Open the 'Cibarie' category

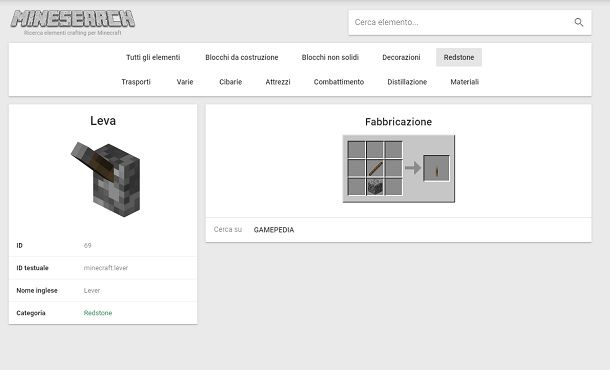click(x=230, y=82)
